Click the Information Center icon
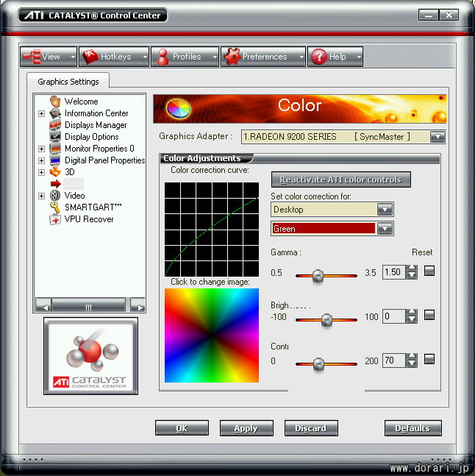The width and height of the screenshot is (475, 476). coord(55,113)
